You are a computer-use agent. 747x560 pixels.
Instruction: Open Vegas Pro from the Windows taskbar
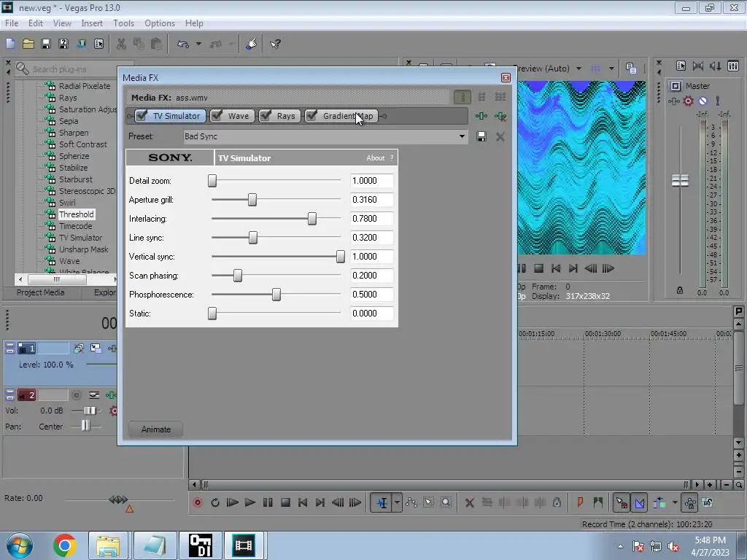[x=244, y=545]
